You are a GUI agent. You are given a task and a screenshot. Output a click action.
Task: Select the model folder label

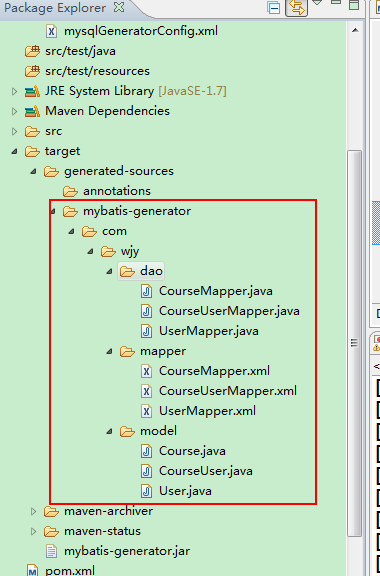(x=158, y=431)
